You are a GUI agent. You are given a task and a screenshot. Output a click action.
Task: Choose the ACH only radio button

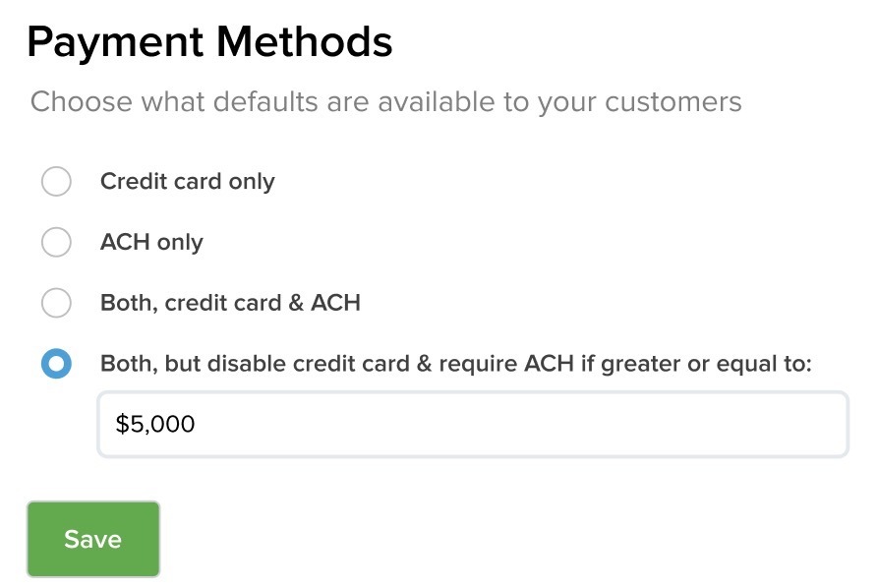[56, 242]
